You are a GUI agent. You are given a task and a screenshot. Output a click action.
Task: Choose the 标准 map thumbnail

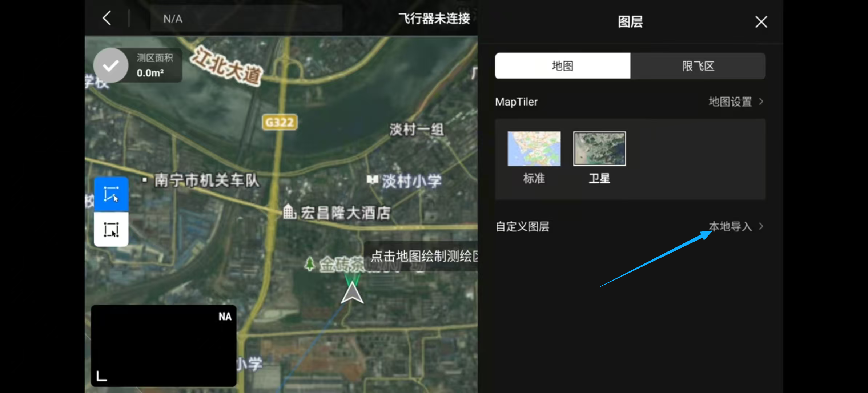534,149
